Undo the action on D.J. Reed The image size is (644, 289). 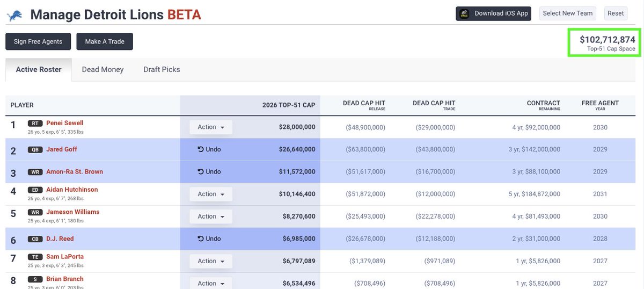tap(209, 239)
